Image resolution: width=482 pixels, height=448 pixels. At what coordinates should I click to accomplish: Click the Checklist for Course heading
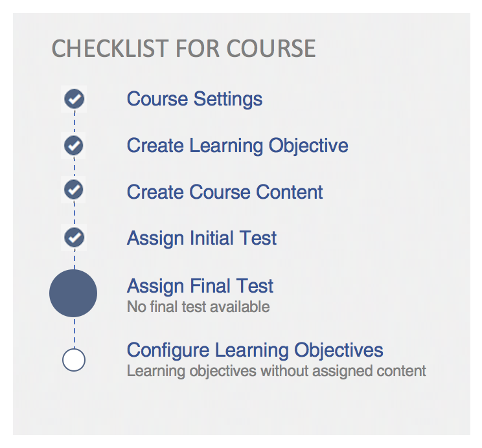coord(183,49)
